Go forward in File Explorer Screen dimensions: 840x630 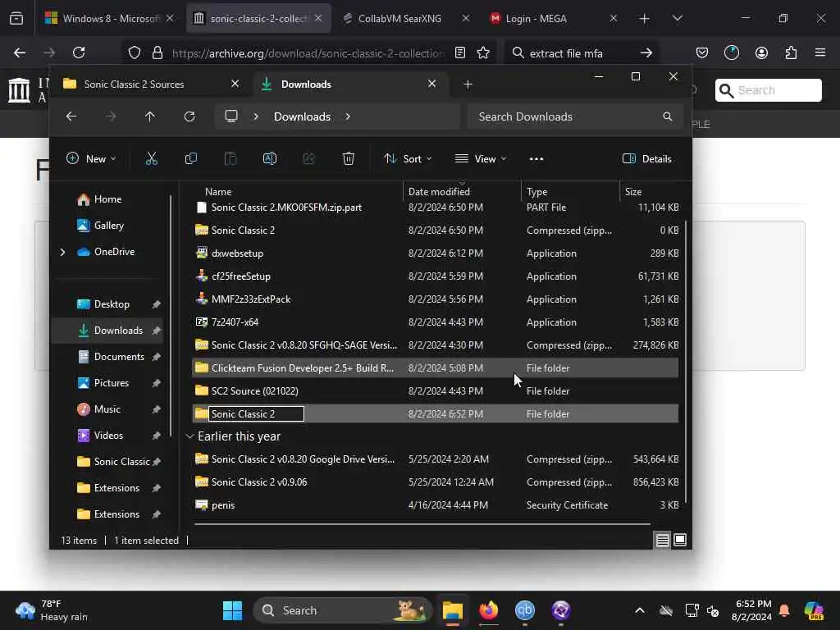[111, 116]
